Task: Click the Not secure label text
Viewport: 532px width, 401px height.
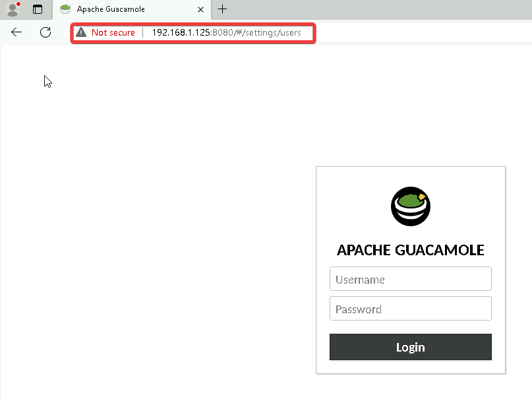Action: pyautogui.click(x=113, y=32)
